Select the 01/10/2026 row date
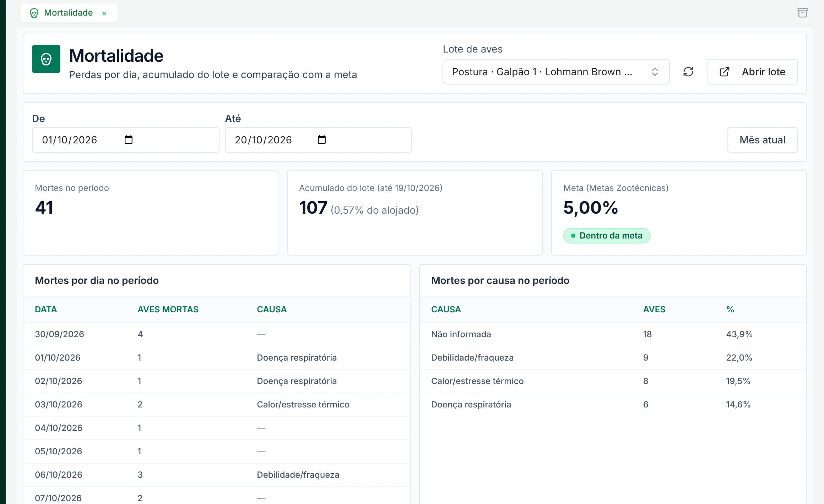 point(58,358)
